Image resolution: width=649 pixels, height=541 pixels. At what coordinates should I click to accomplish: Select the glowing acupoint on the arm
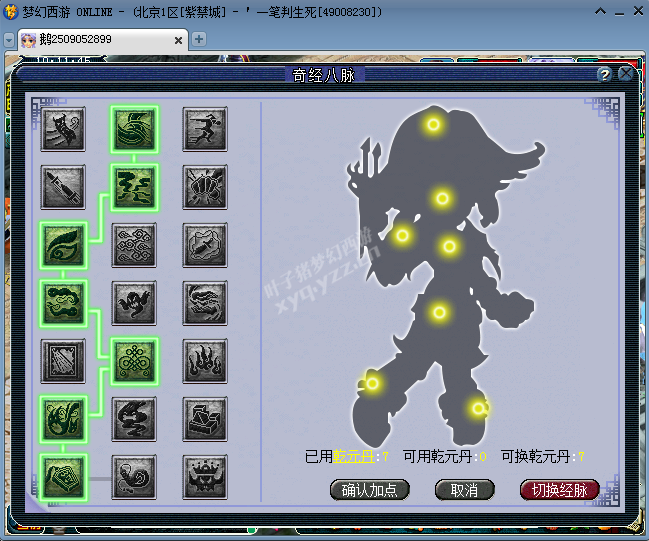pyautogui.click(x=402, y=236)
